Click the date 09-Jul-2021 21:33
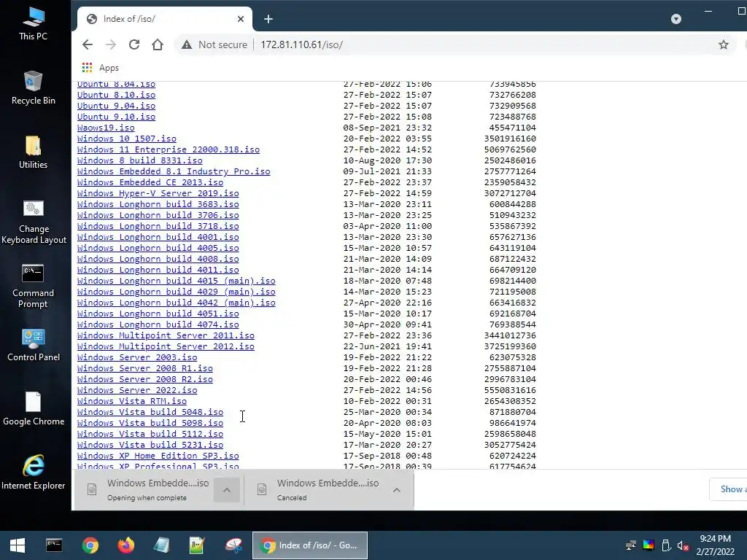The height and width of the screenshot is (560, 747). pos(387,171)
